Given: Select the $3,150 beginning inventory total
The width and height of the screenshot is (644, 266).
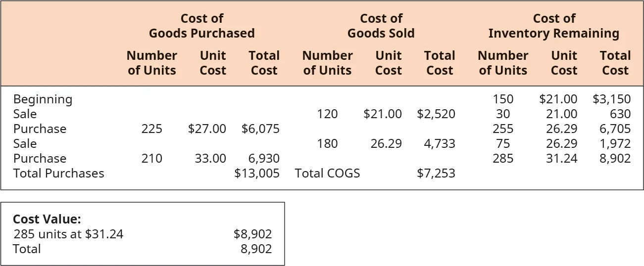Looking at the screenshot, I should [x=611, y=99].
